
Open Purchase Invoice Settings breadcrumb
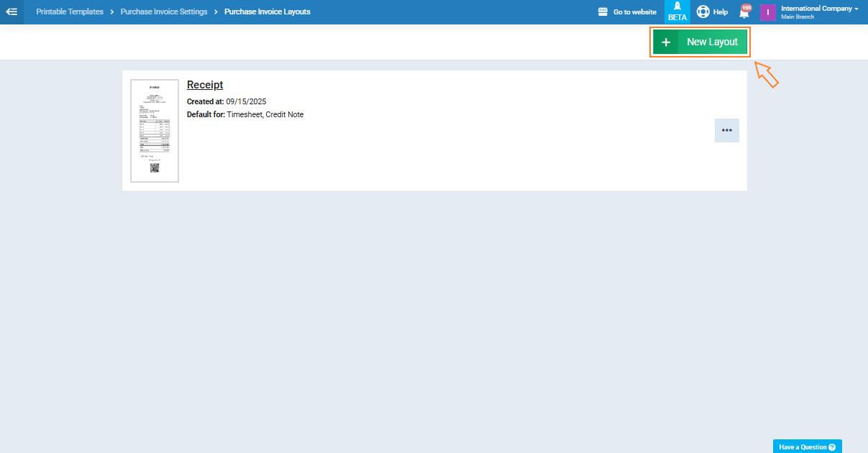(x=164, y=12)
